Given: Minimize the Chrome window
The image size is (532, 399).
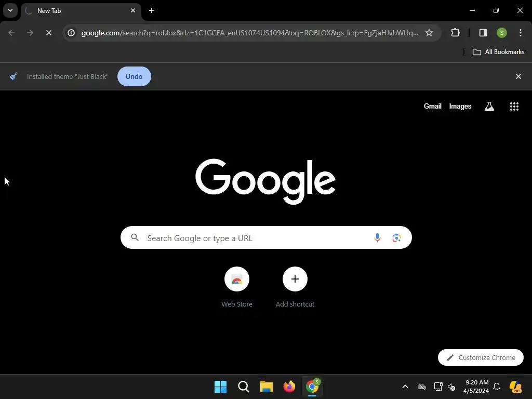Looking at the screenshot, I should pyautogui.click(x=472, y=10).
